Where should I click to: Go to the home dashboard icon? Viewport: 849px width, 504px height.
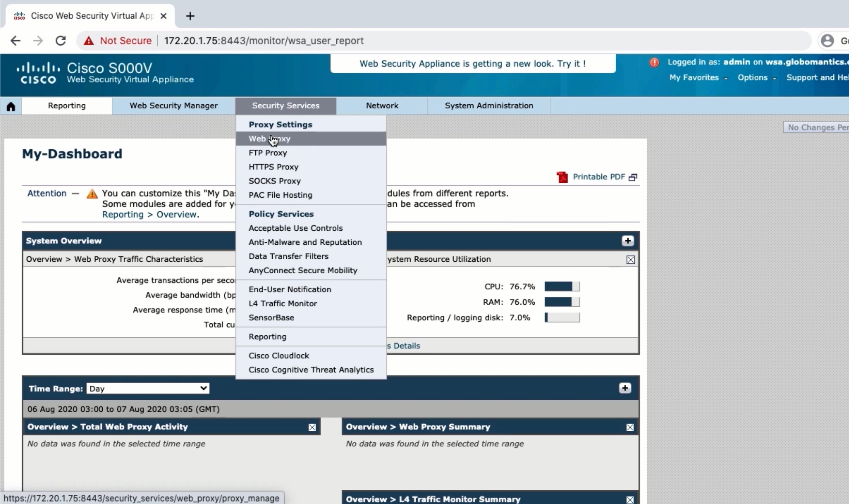tap(11, 106)
